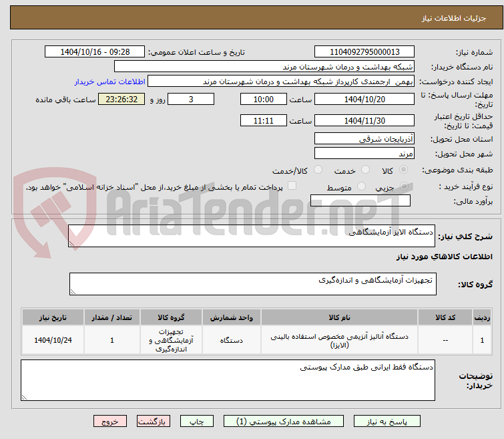
Task: Click delivery city field مرند
Action: [364, 154]
